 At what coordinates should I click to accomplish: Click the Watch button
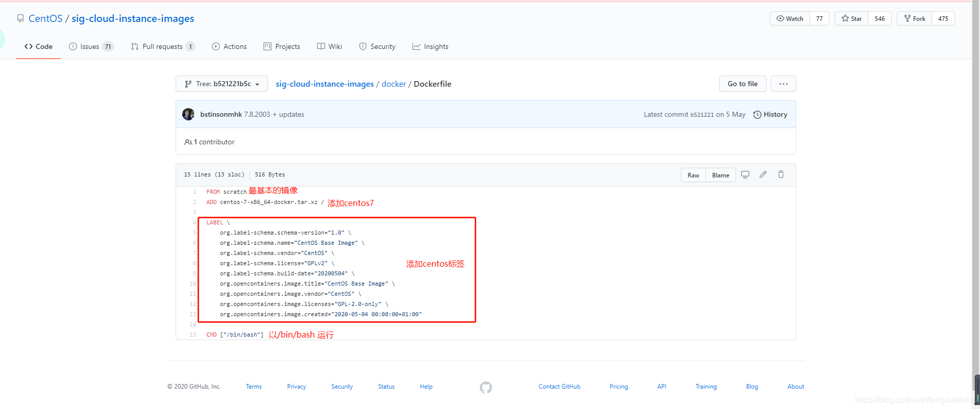tap(790, 18)
